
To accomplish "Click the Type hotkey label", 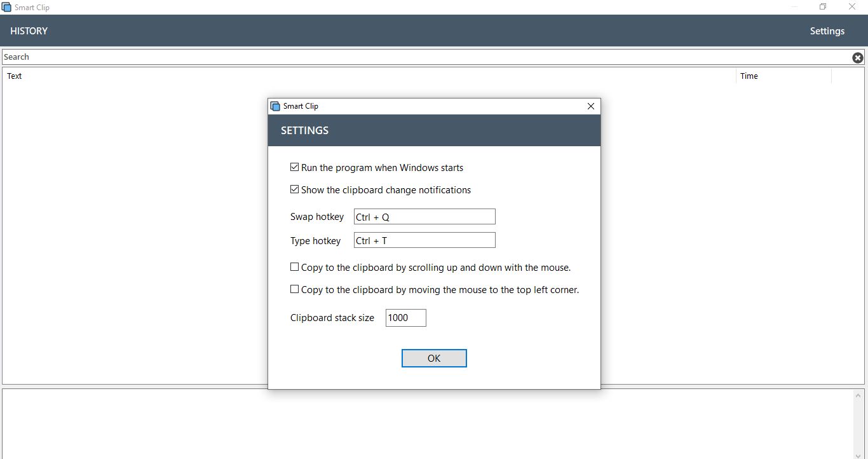I will pyautogui.click(x=316, y=241).
